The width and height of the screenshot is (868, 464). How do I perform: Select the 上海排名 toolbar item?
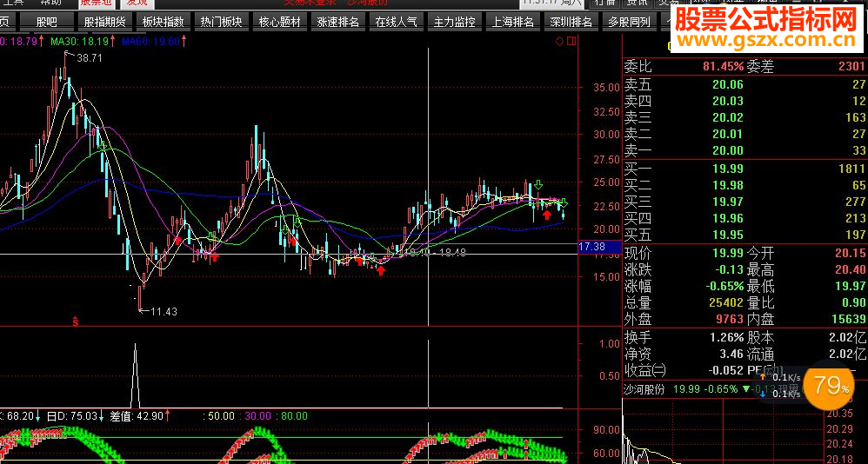point(512,22)
